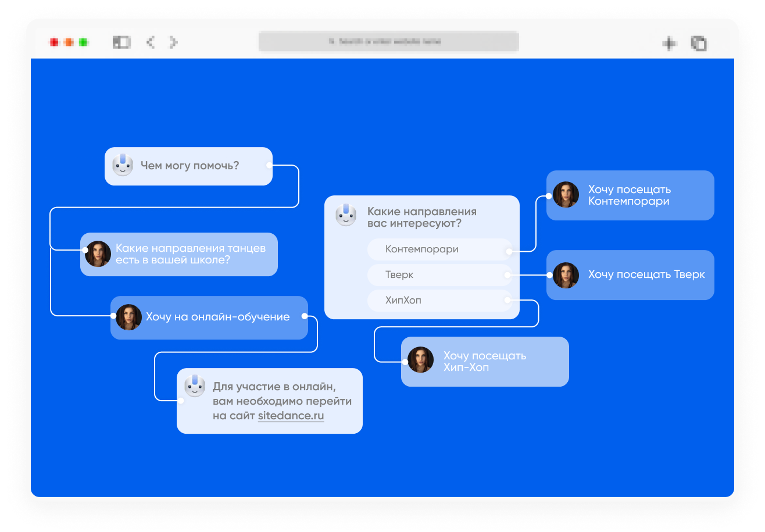The image size is (765, 532).
Task: Go back with the browser back arrow
Action: click(151, 42)
